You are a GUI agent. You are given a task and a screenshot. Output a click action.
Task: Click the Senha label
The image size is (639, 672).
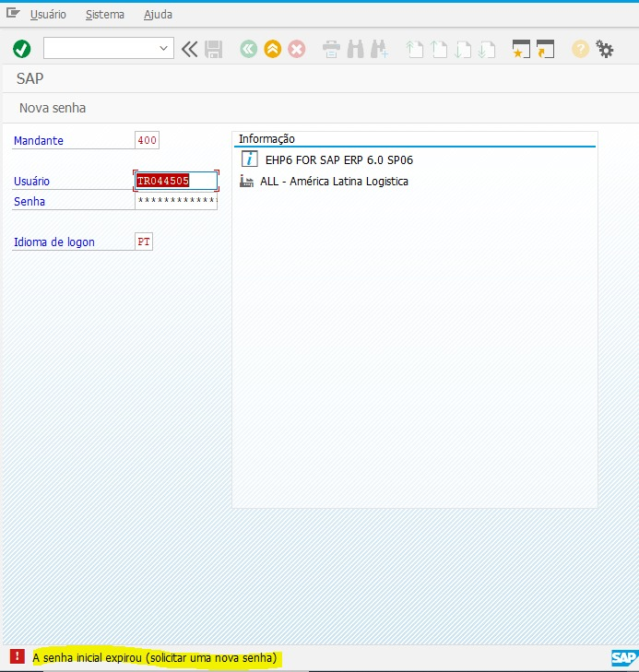30,202
